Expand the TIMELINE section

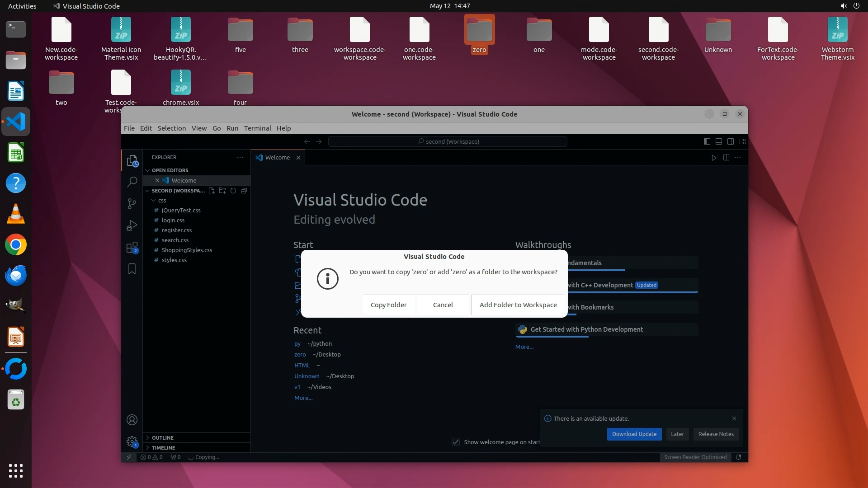pyautogui.click(x=163, y=448)
